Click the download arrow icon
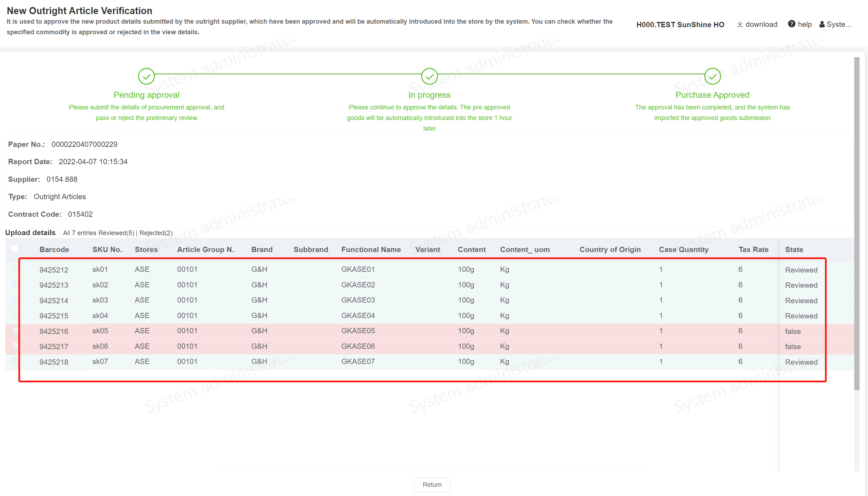Screen dimensions: 868x496 [x=740, y=24]
